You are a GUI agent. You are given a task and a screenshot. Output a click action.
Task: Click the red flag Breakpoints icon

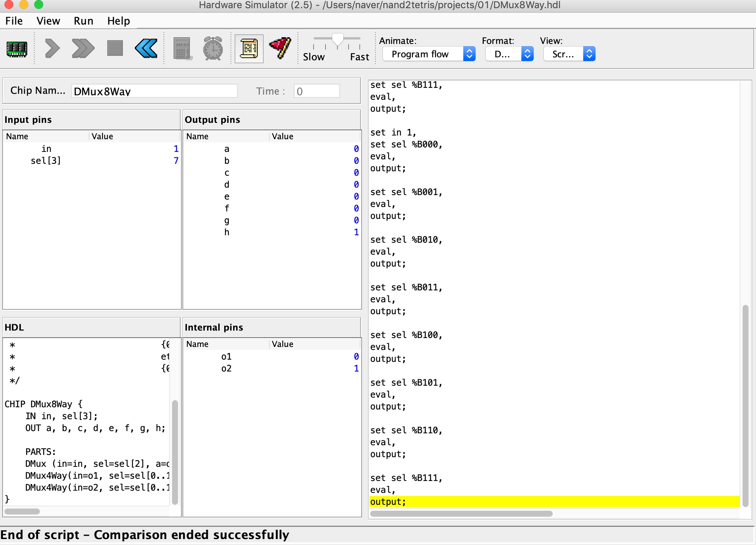(x=280, y=48)
